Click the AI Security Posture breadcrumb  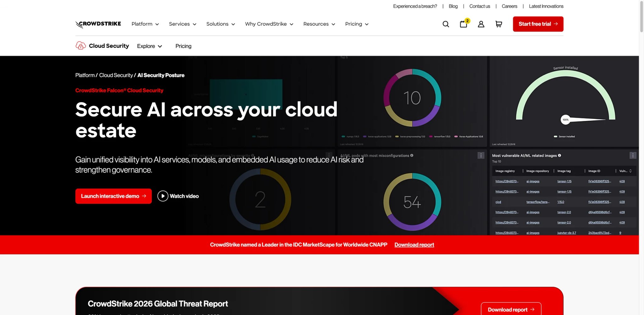161,75
